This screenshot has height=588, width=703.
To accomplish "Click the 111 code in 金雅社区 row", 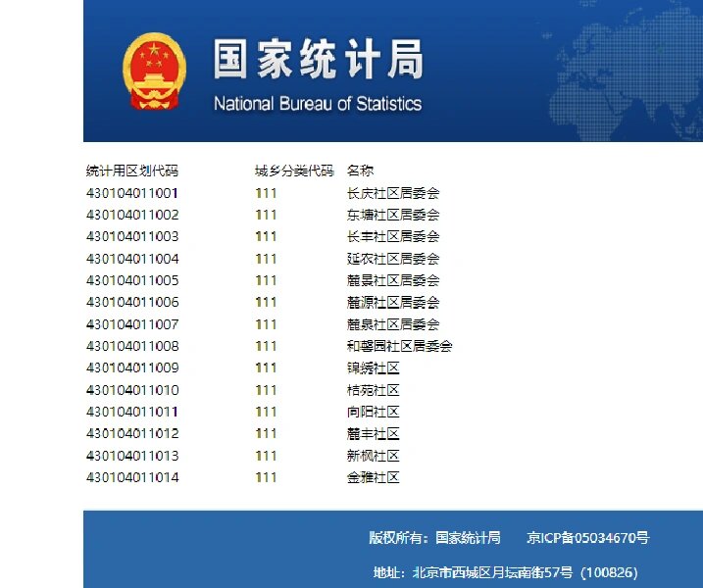I will (266, 477).
